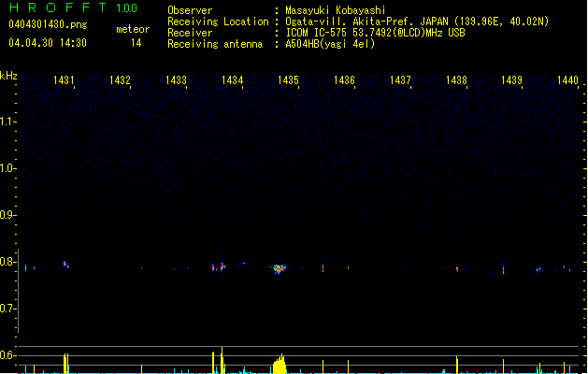Click the 0.8 kHz frequency label
The height and width of the screenshot is (374, 588).
(7, 262)
